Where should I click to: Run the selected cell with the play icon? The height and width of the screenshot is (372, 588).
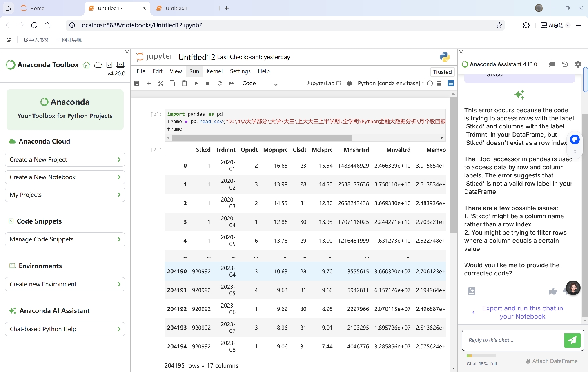(x=196, y=83)
